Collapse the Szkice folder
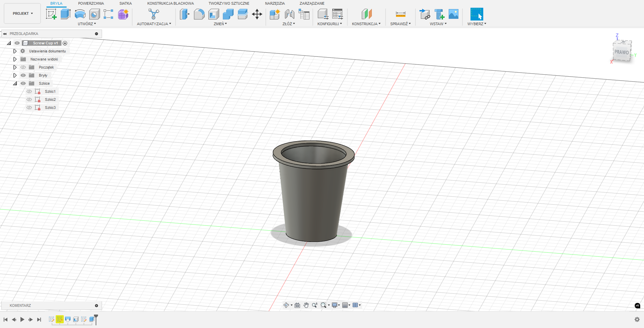644x328 pixels. click(x=15, y=83)
